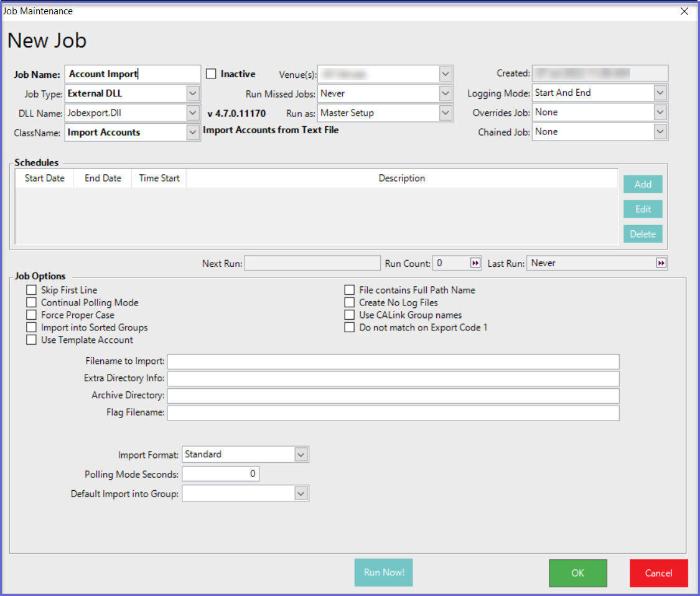
Task: Expand the Import Format dropdown
Action: coord(301,455)
